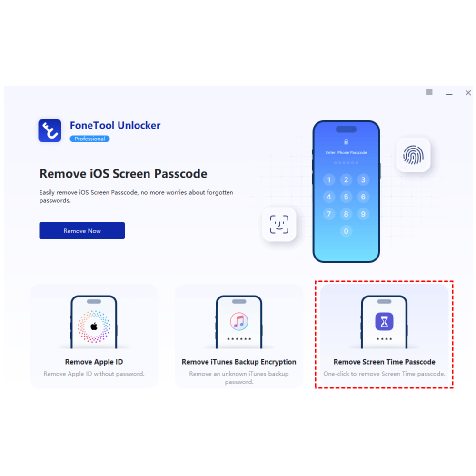Click the 'Remove Apple ID without password' description
This screenshot has width=476, height=476.
coord(94,374)
